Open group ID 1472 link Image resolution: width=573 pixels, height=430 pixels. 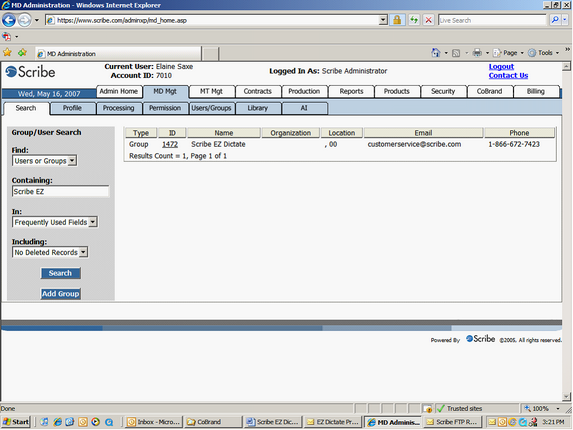(x=170, y=144)
